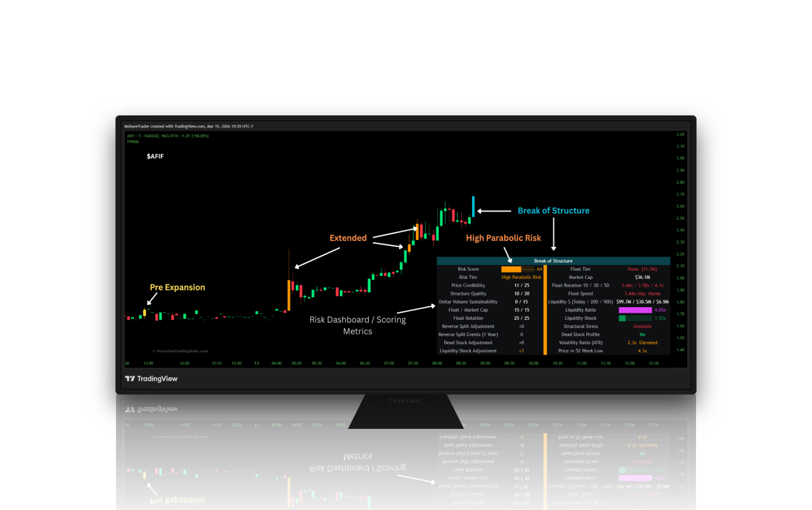Viewport: 812px width, 510px height.
Task: Click the $AFIF ticker text label
Action: (155, 156)
